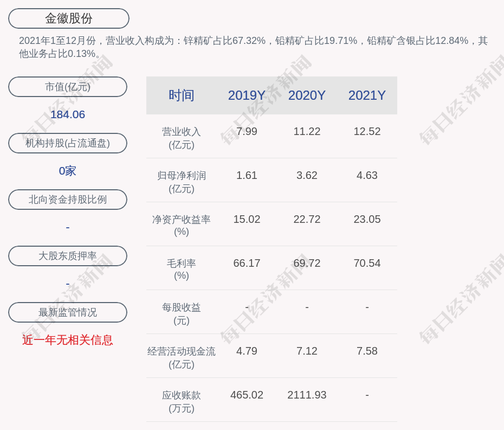Image resolution: width=504 pixels, height=430 pixels.
Task: Click the 净资产收益率 row label
Action: (182, 225)
